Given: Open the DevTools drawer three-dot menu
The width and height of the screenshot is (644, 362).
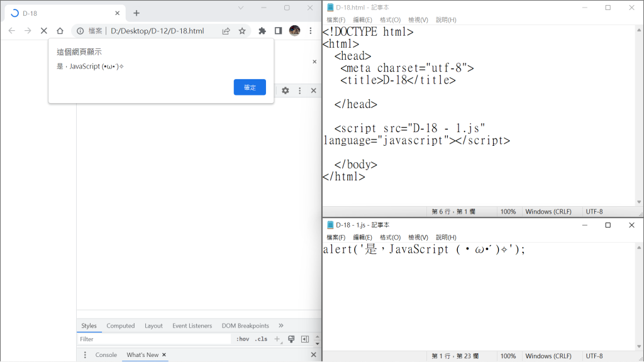Looking at the screenshot, I should [85, 354].
